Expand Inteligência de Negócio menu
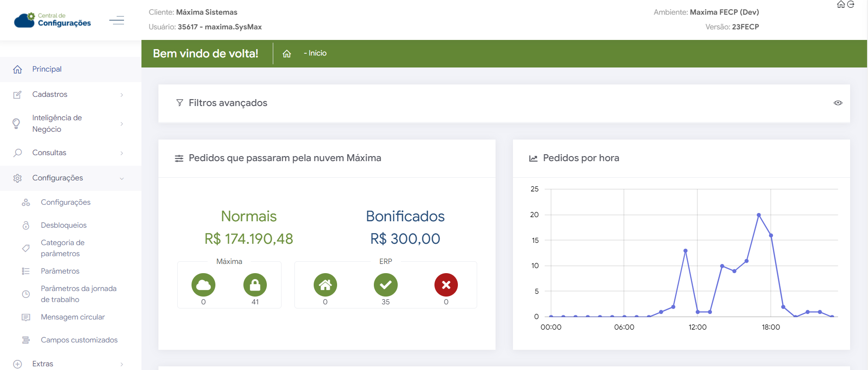Image resolution: width=868 pixels, height=370 pixels. [x=57, y=123]
